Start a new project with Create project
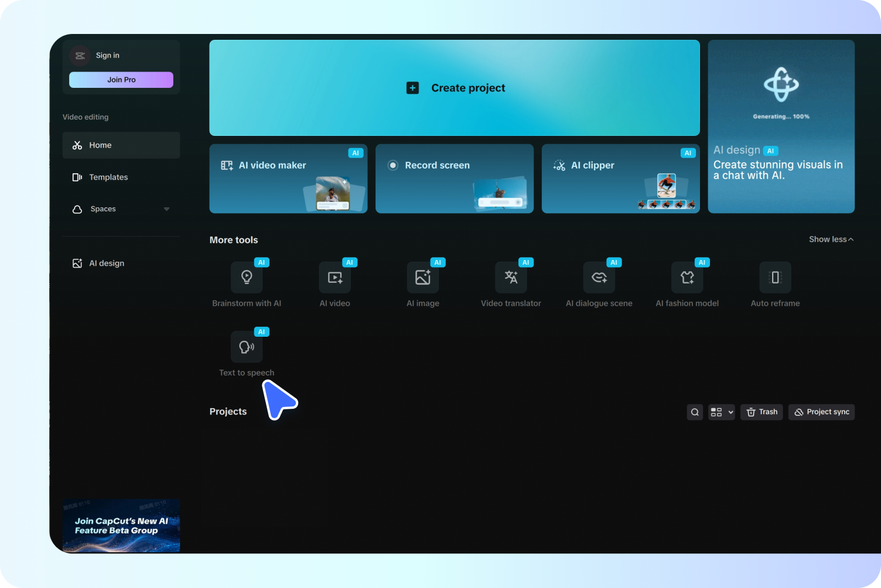The height and width of the screenshot is (588, 881). (455, 87)
